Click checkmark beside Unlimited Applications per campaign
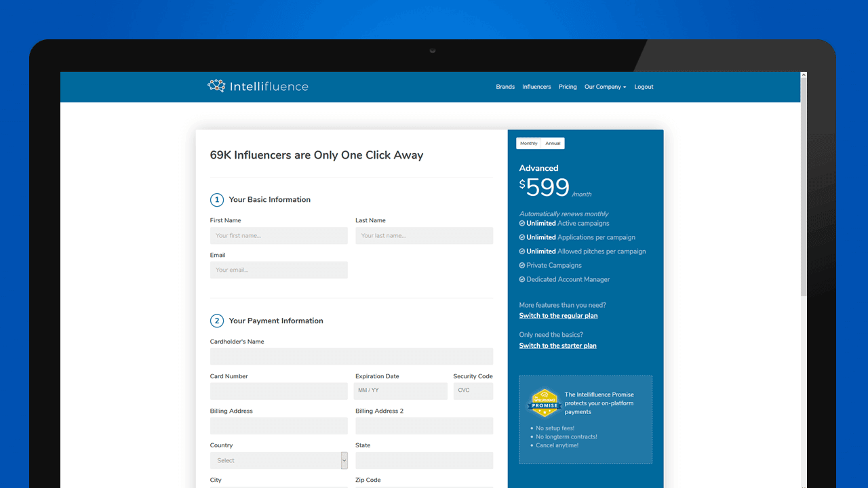Viewport: 868px width, 488px height. 522,237
